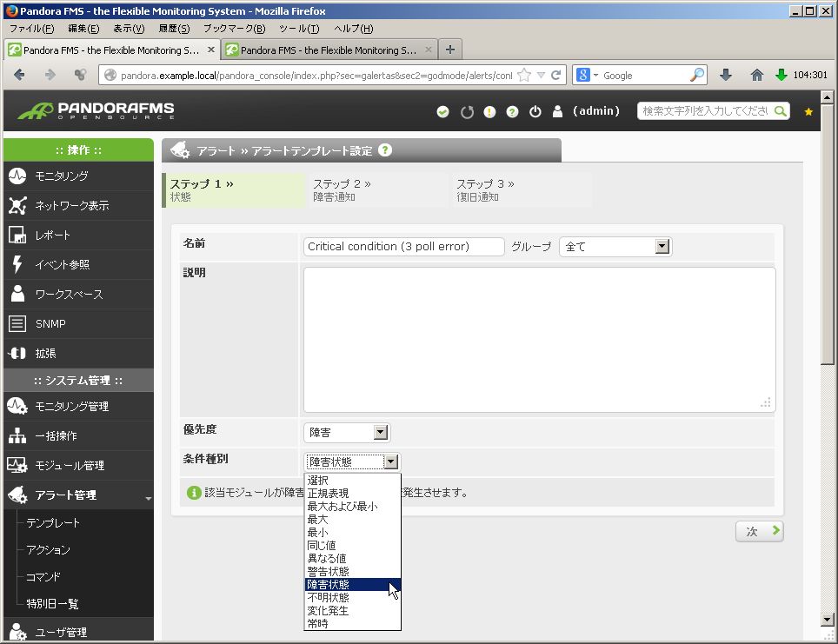This screenshot has width=838, height=644.
Task: Switch to second Pandora FMS tab
Action: pos(329,50)
